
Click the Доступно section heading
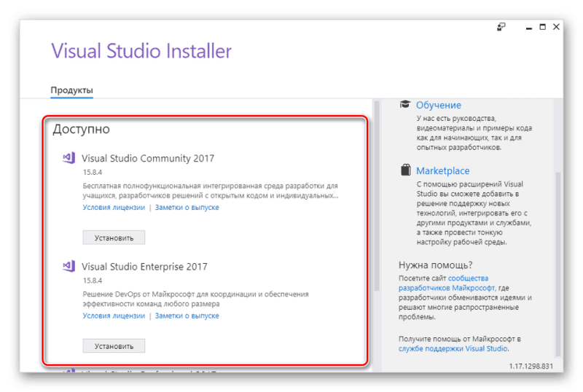(81, 129)
